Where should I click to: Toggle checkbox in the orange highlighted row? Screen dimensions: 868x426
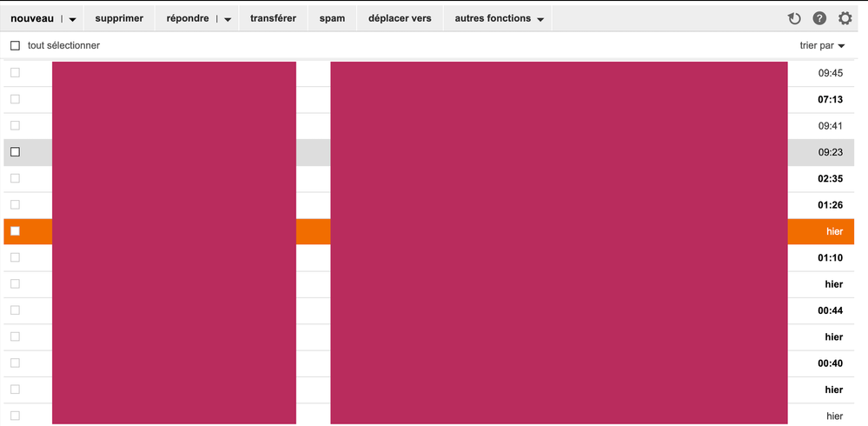(x=15, y=231)
